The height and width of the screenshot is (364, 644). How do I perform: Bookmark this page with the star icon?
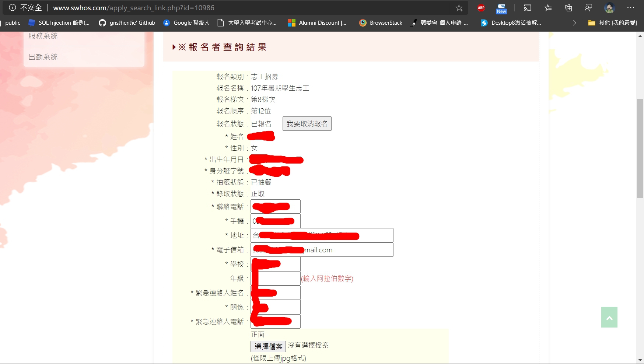point(459,8)
